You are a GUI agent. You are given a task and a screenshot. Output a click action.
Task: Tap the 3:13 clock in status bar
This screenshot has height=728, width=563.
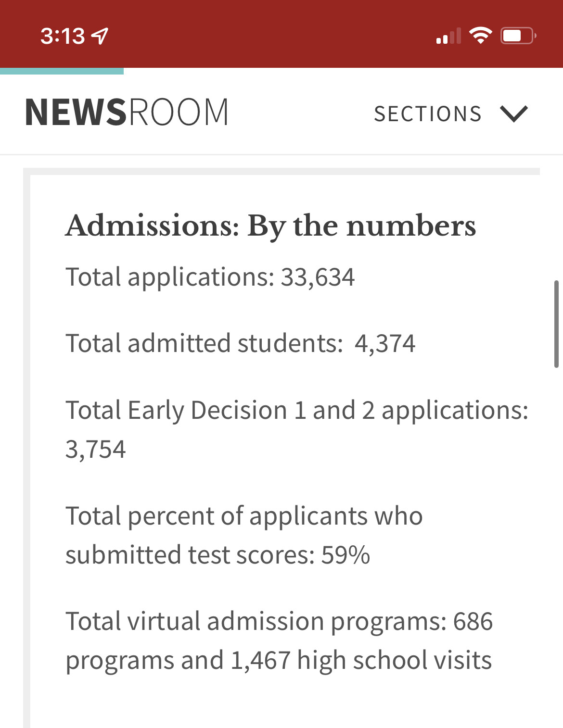tap(63, 36)
